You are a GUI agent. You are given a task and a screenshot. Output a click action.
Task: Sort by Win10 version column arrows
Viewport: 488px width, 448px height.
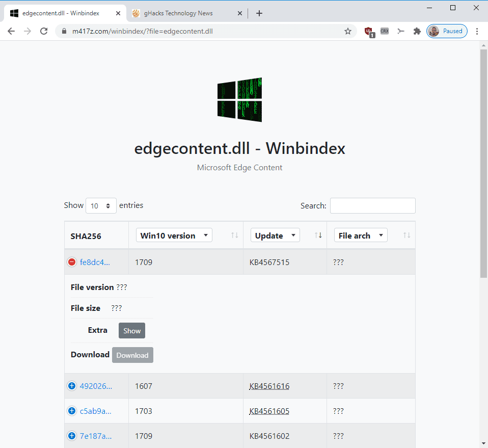pyautogui.click(x=235, y=235)
